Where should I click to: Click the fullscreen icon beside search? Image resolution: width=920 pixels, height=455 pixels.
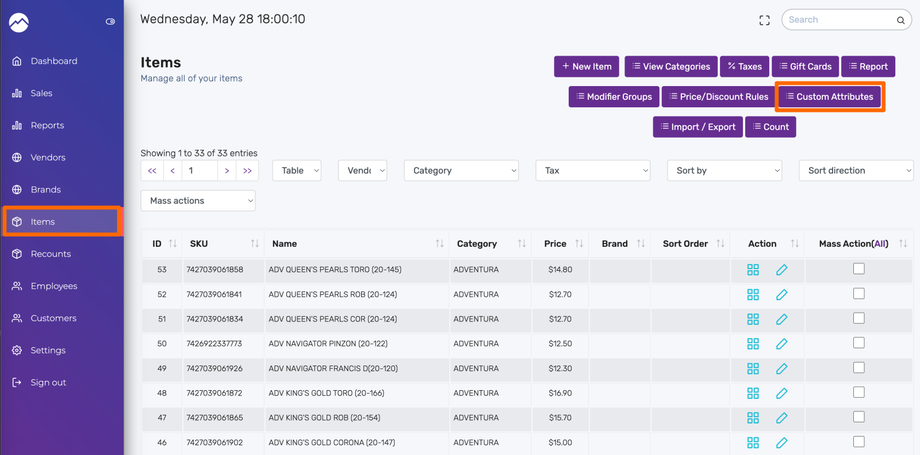[764, 20]
